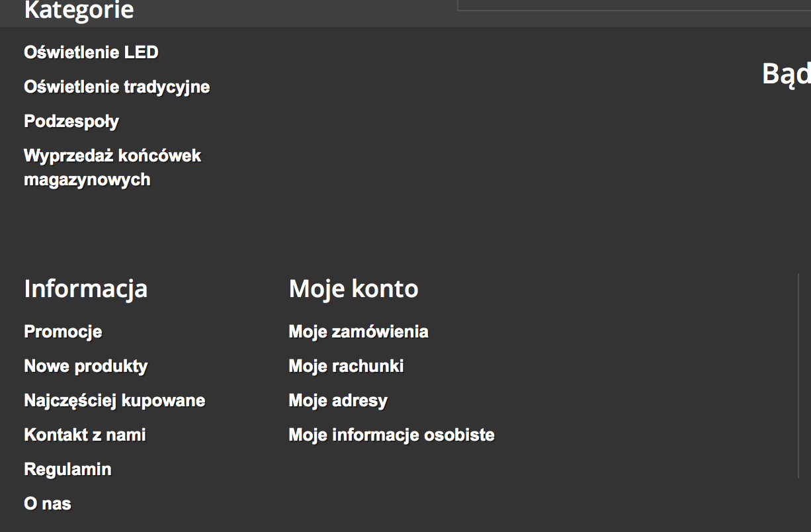Screen dimensions: 811x532
Task: Click the Moje konto heading
Action: click(x=353, y=288)
